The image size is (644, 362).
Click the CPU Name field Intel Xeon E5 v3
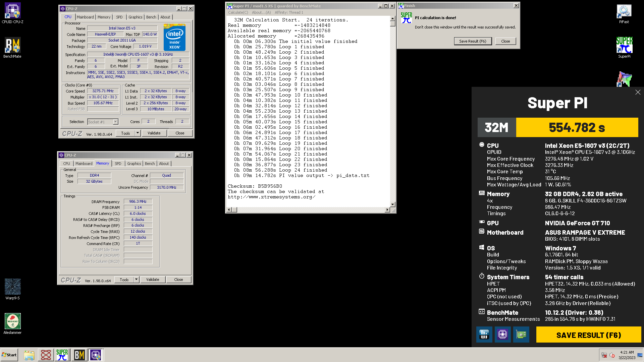coord(122,28)
